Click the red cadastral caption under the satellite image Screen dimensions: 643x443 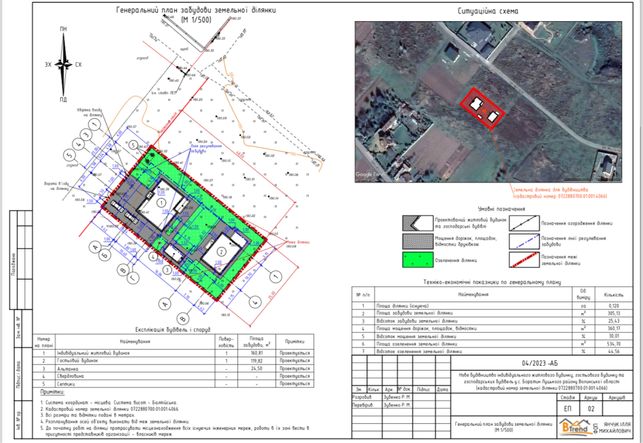click(560, 193)
